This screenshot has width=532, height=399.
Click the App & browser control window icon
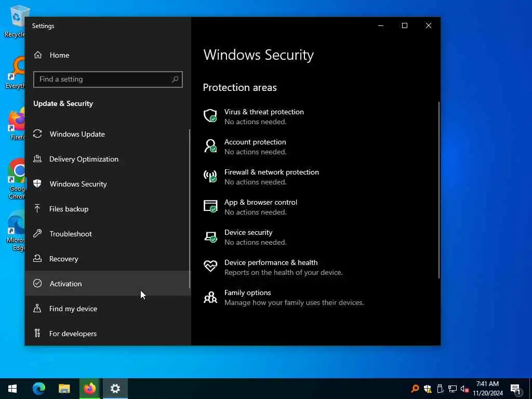(x=210, y=206)
